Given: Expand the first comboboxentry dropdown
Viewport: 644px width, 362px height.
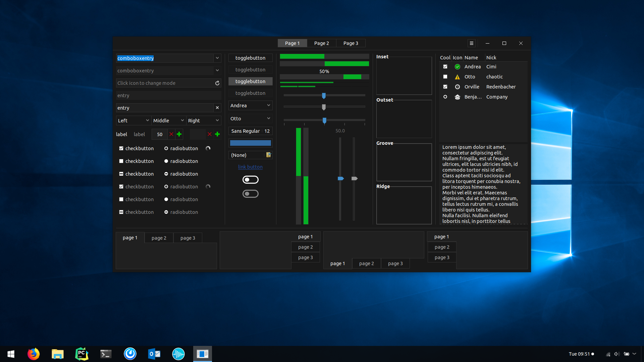Looking at the screenshot, I should coord(217,58).
